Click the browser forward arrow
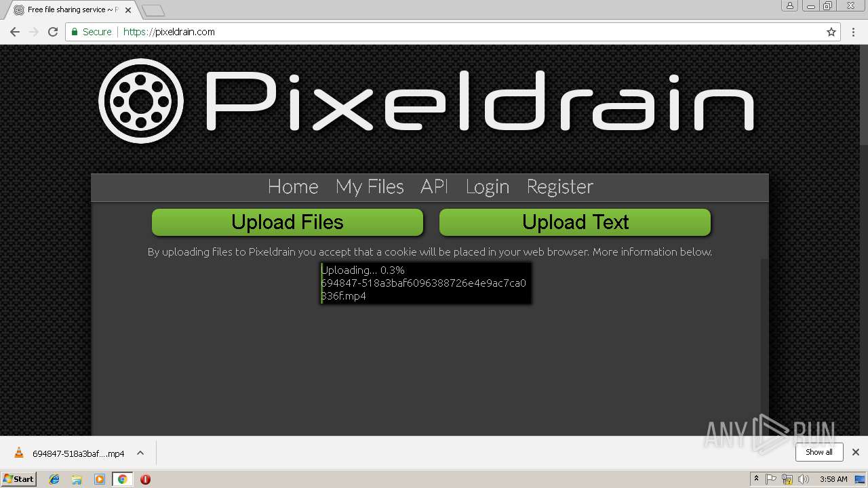Screen dimensions: 868x488 point(34,32)
